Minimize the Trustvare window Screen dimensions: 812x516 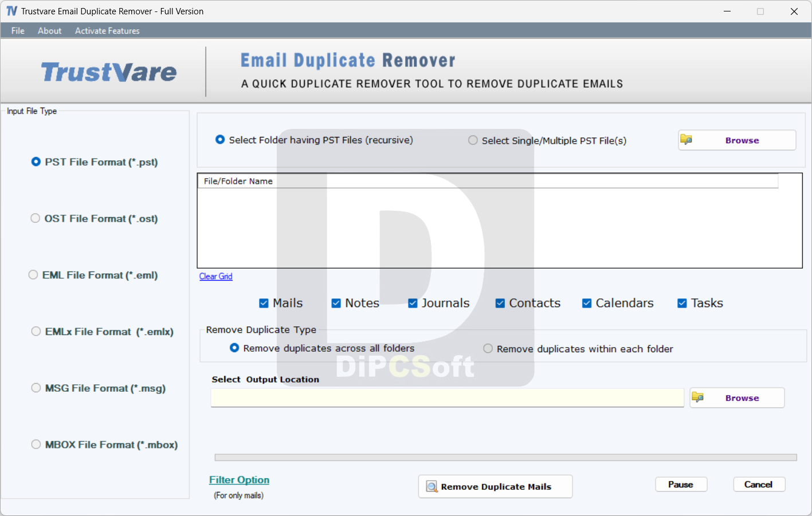click(x=727, y=11)
